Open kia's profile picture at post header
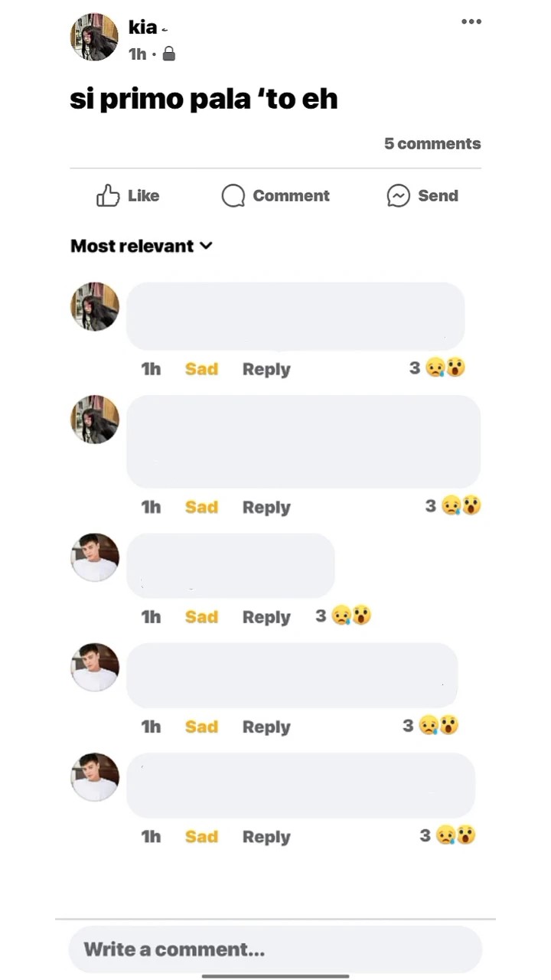The image size is (551, 980). pos(94,37)
